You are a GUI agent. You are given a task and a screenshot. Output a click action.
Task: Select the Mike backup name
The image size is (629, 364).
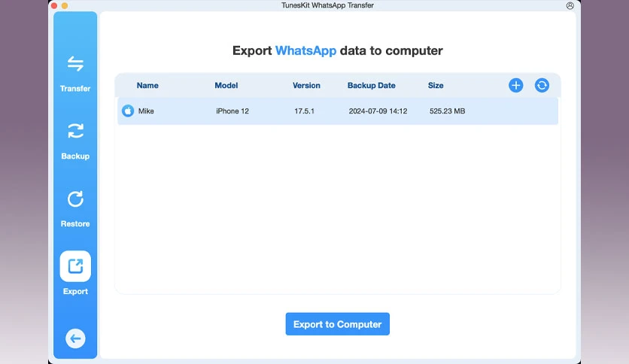(146, 111)
